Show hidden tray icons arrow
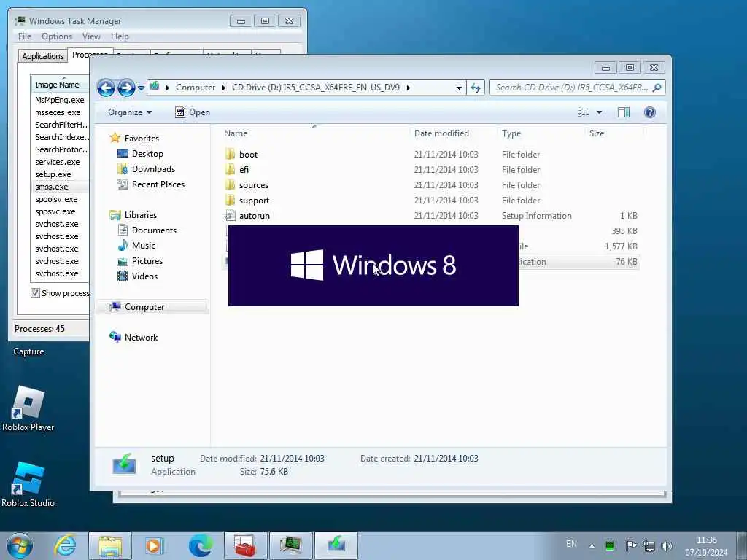The height and width of the screenshot is (560, 747). tap(592, 546)
